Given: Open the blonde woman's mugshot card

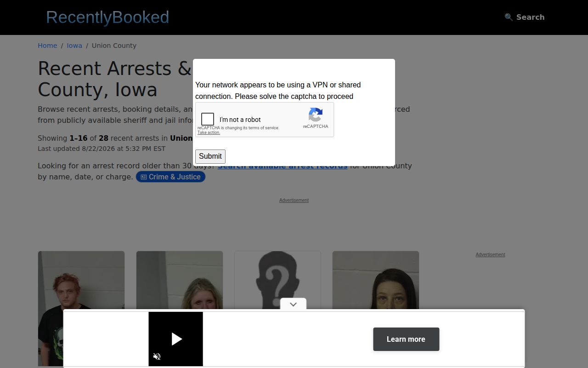Looking at the screenshot, I should coord(180,280).
